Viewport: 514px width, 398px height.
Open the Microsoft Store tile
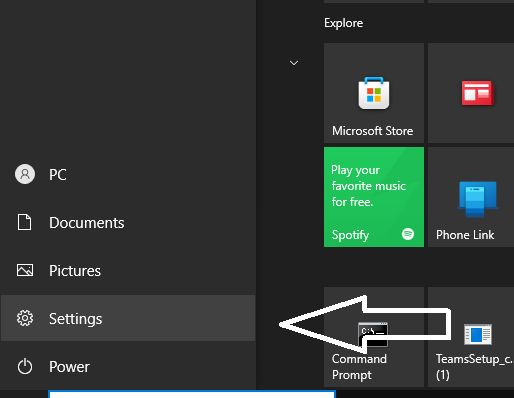[374, 93]
